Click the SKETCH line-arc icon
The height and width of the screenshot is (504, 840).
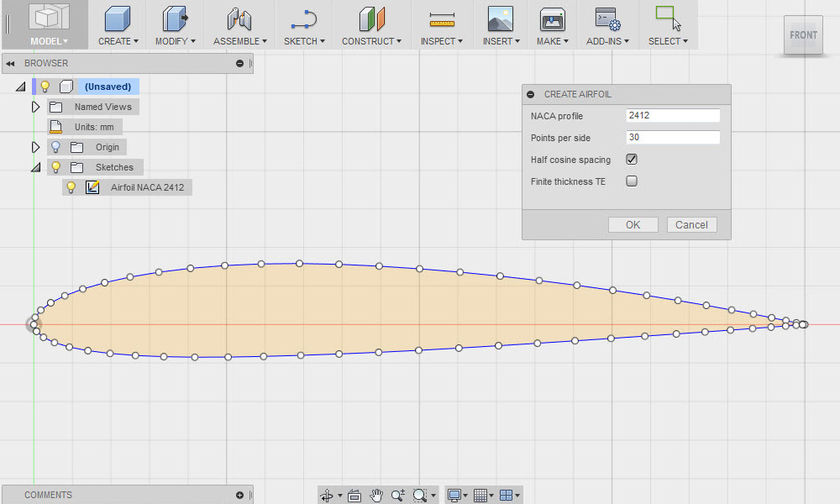click(304, 19)
